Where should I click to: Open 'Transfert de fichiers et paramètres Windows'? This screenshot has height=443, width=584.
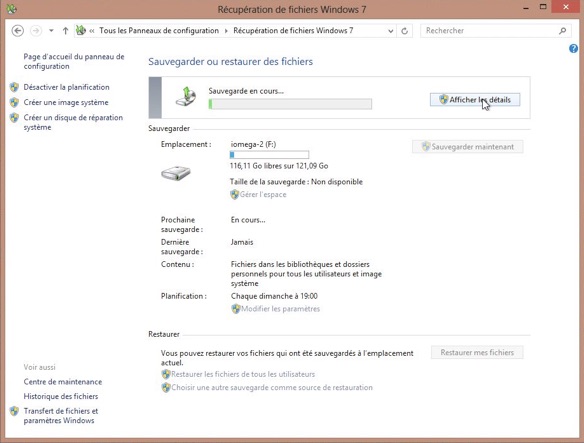tap(61, 416)
